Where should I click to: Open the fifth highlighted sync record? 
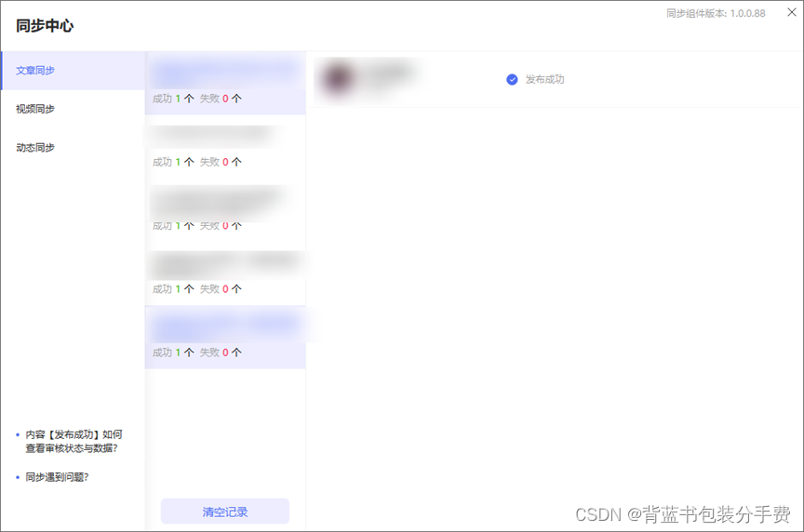(x=225, y=338)
